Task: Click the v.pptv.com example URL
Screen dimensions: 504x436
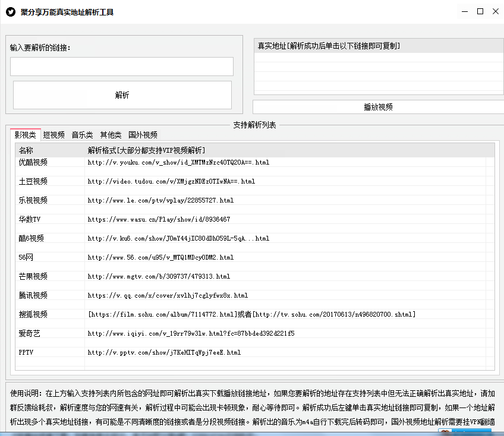Action: pyautogui.click(x=164, y=352)
